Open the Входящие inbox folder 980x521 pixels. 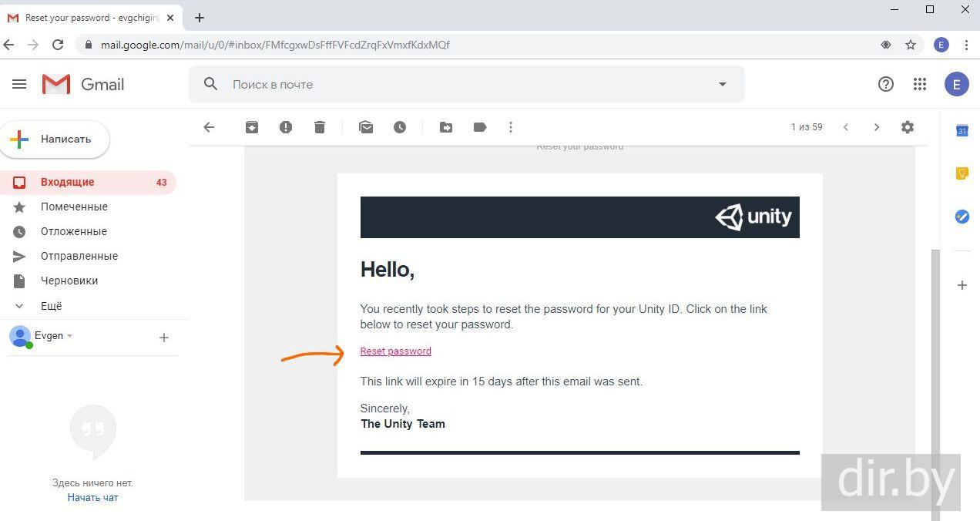tap(68, 182)
